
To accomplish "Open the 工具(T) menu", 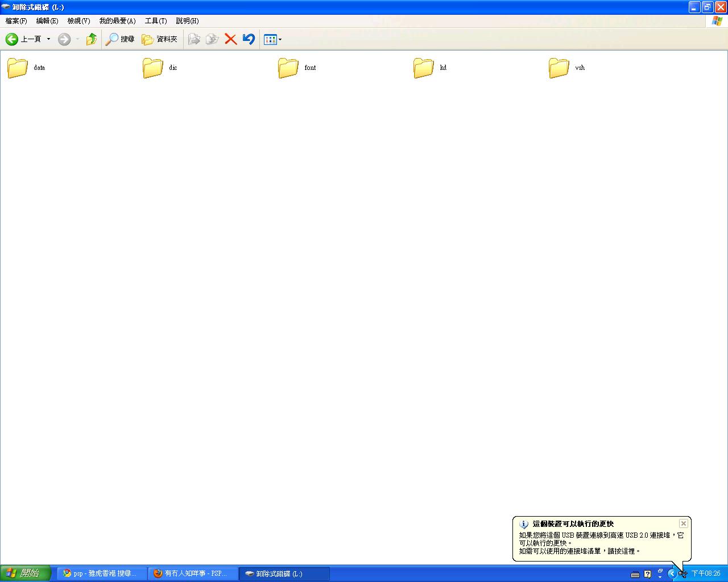I will (156, 21).
